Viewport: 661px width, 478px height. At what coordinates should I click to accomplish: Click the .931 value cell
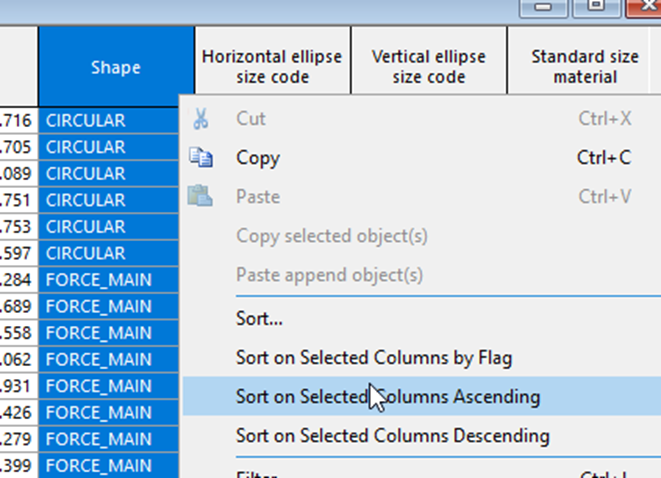coord(19,386)
